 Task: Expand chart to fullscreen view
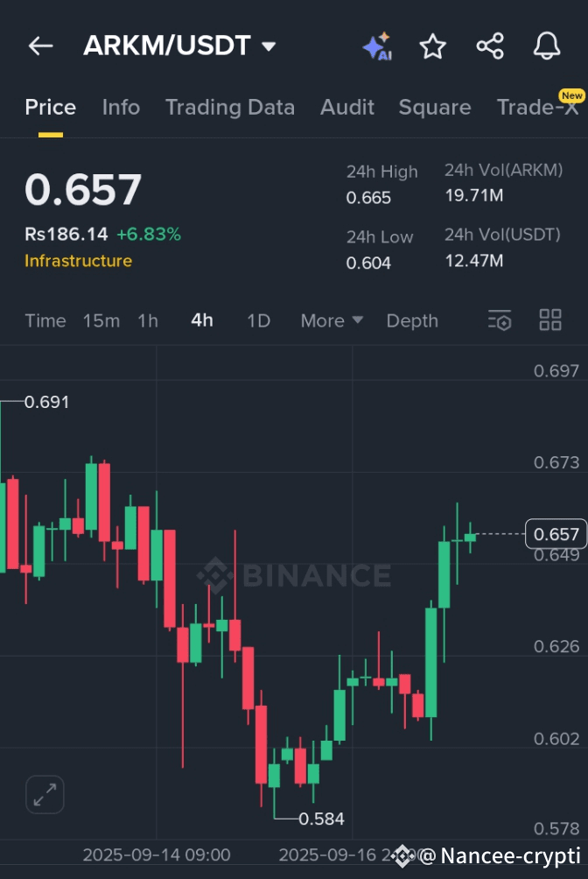coord(44,795)
